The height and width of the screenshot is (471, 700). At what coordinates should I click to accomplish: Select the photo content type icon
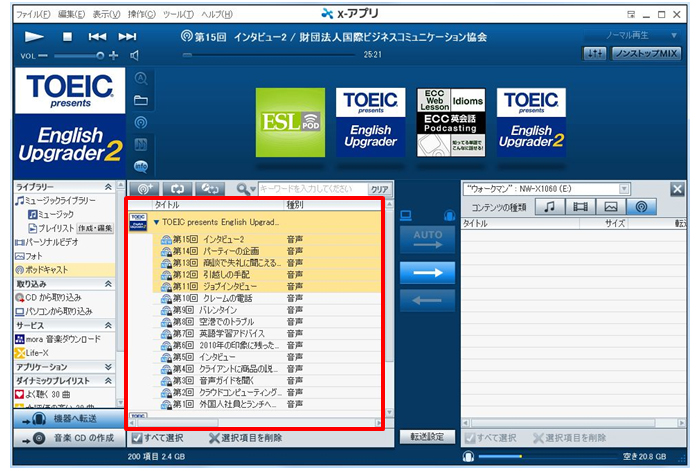click(x=611, y=207)
